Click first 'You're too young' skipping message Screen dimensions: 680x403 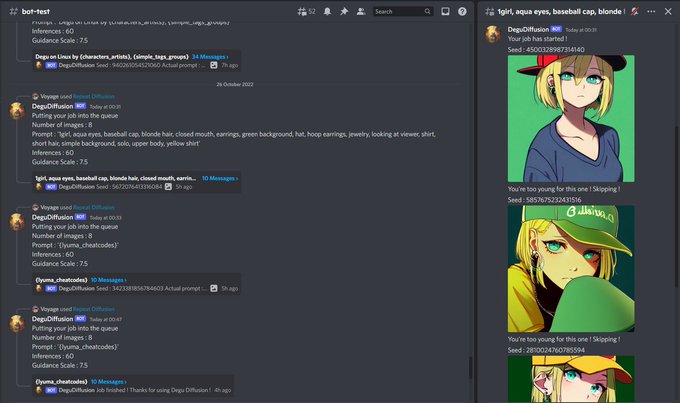coord(564,189)
